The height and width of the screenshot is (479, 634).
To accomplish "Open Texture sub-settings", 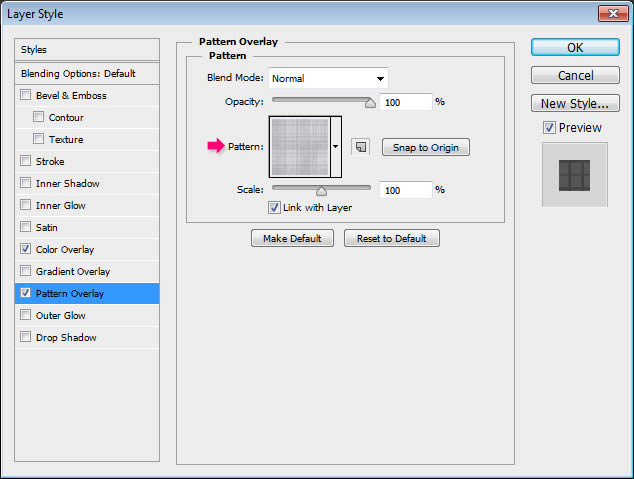I will [66, 139].
